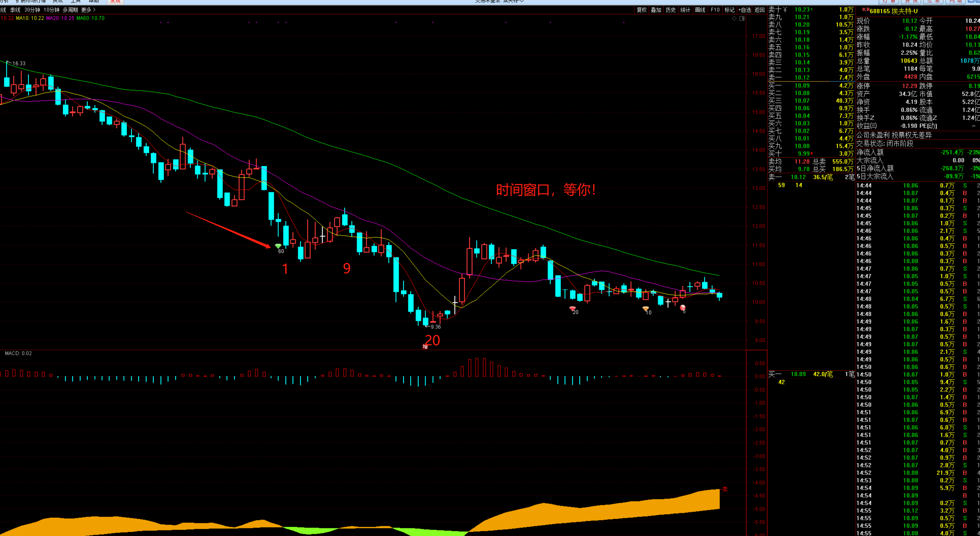Click the 688165 埃夫特-U stock title
This screenshot has width=980, height=536.
[x=893, y=11]
